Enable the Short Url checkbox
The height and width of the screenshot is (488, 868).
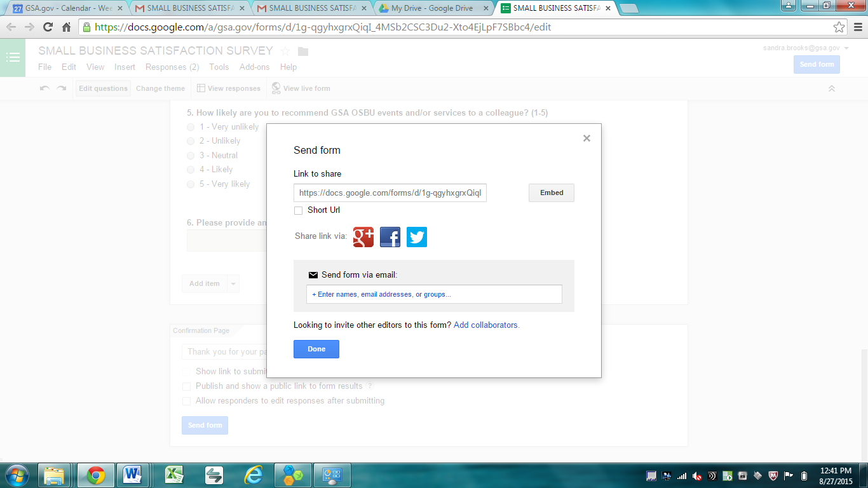coord(298,210)
